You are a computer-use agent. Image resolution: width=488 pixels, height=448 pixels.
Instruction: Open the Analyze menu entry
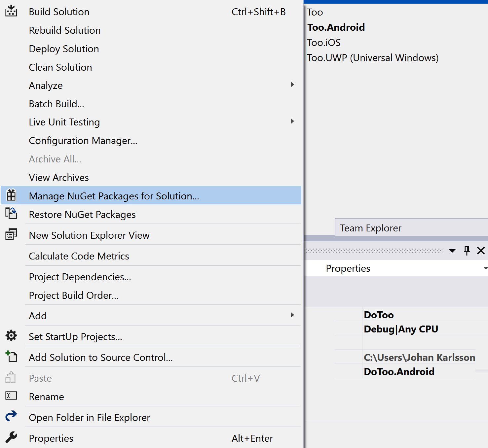(151, 86)
